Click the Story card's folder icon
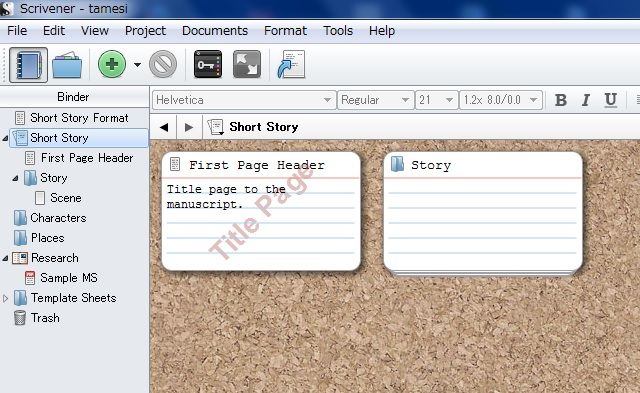640x393 pixels. click(x=397, y=164)
